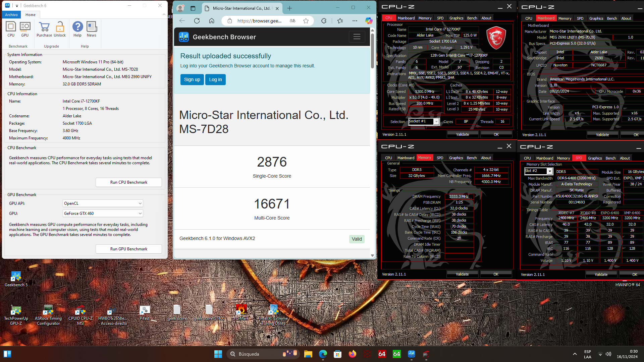Click the taskbar clock and date
Screen dimensions: 644x362
coord(627,354)
